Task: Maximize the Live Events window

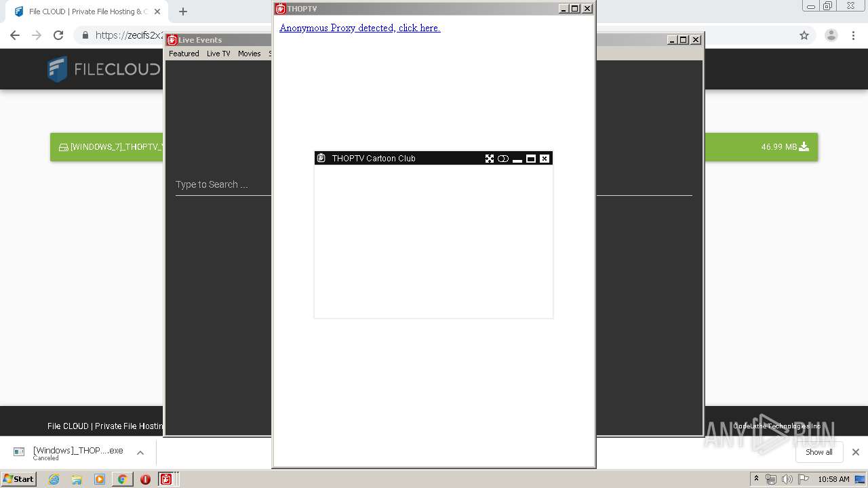Action: coord(684,40)
